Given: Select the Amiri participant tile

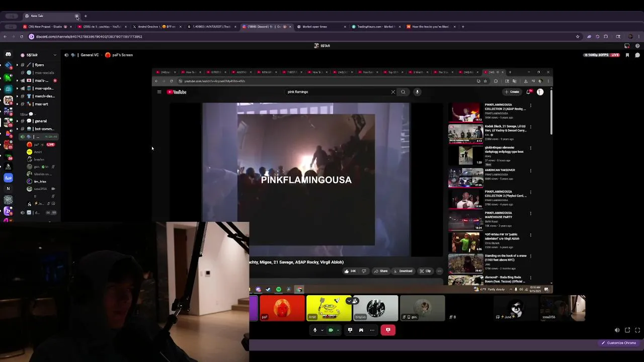Looking at the screenshot, I should 329,308.
